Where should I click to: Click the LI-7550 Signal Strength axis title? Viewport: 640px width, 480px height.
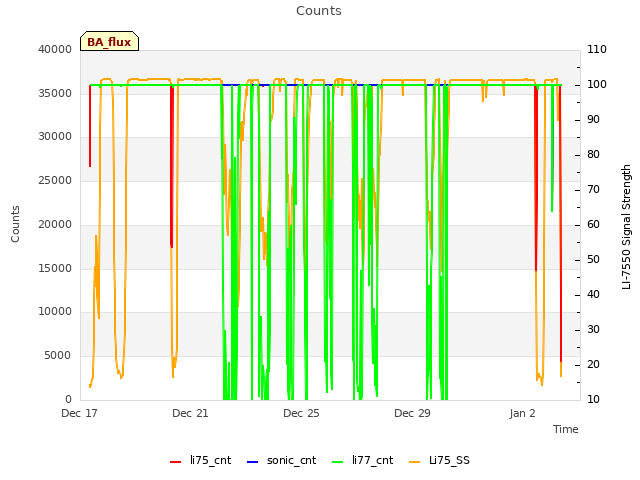(x=626, y=227)
